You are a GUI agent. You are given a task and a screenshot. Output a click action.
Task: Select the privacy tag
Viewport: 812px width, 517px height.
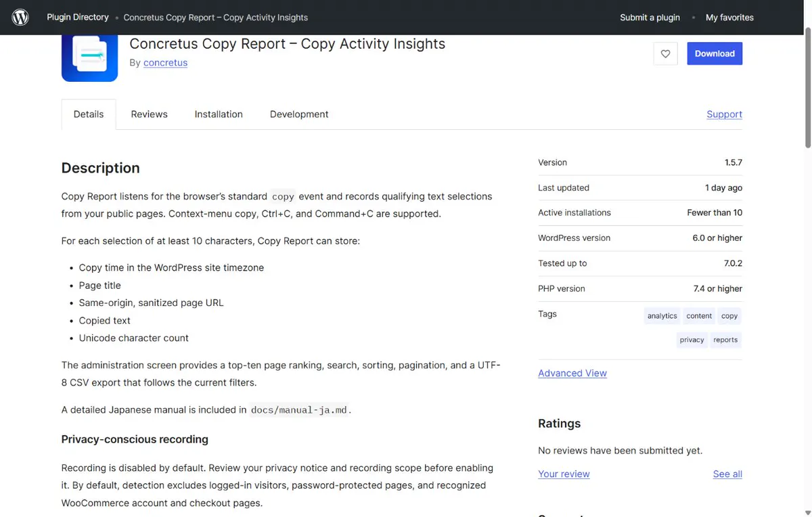pyautogui.click(x=692, y=340)
